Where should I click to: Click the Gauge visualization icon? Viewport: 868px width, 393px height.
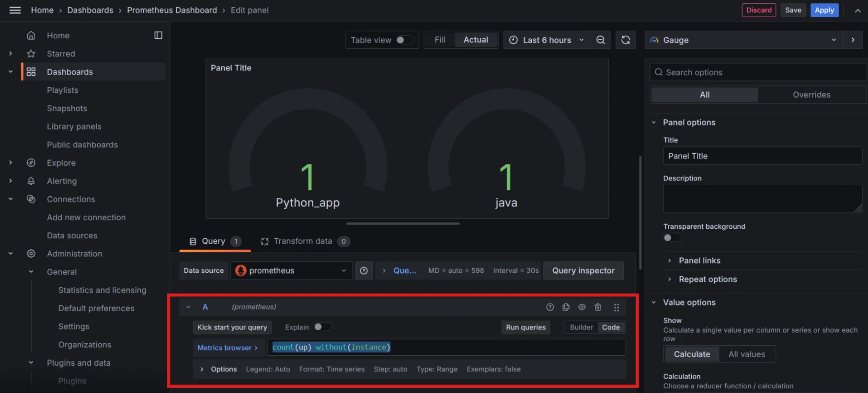654,40
